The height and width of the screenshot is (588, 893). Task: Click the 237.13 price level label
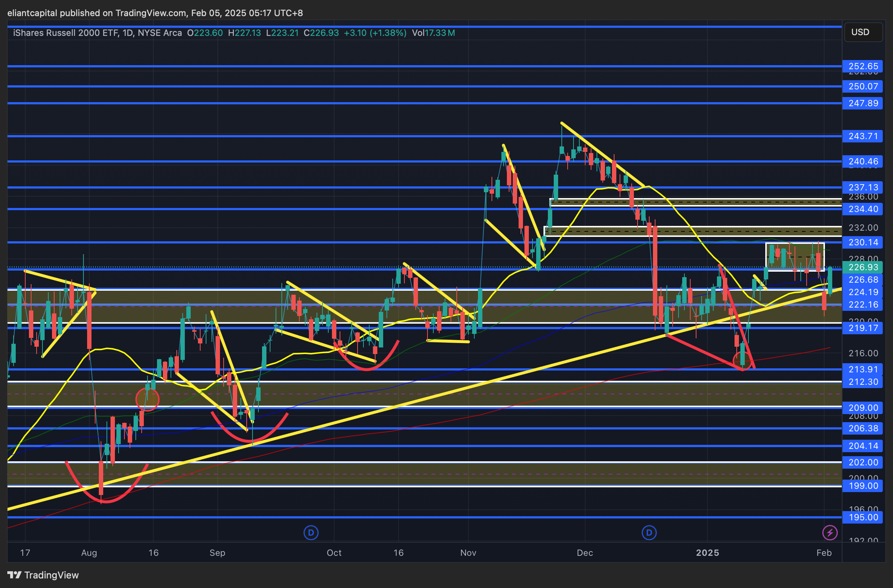click(x=863, y=187)
